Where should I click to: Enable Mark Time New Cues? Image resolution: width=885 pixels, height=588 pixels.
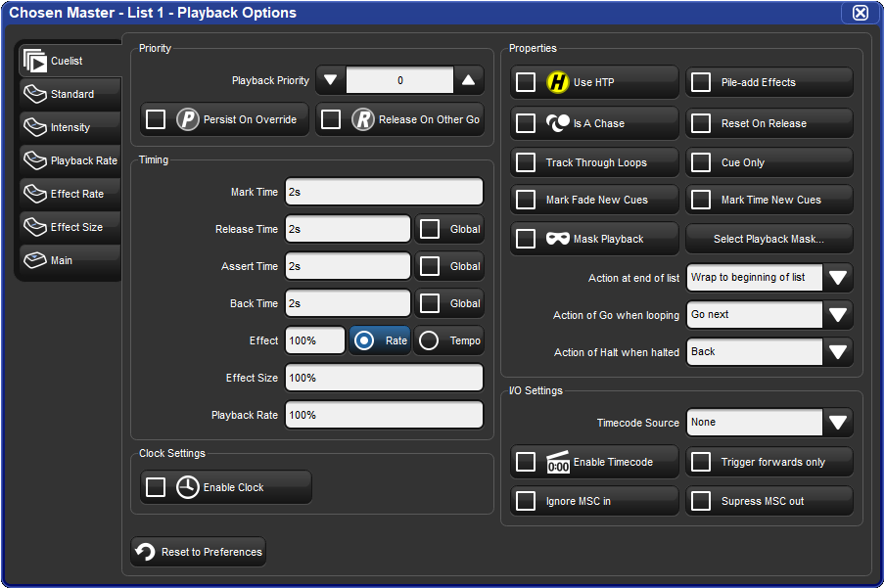pos(700,200)
